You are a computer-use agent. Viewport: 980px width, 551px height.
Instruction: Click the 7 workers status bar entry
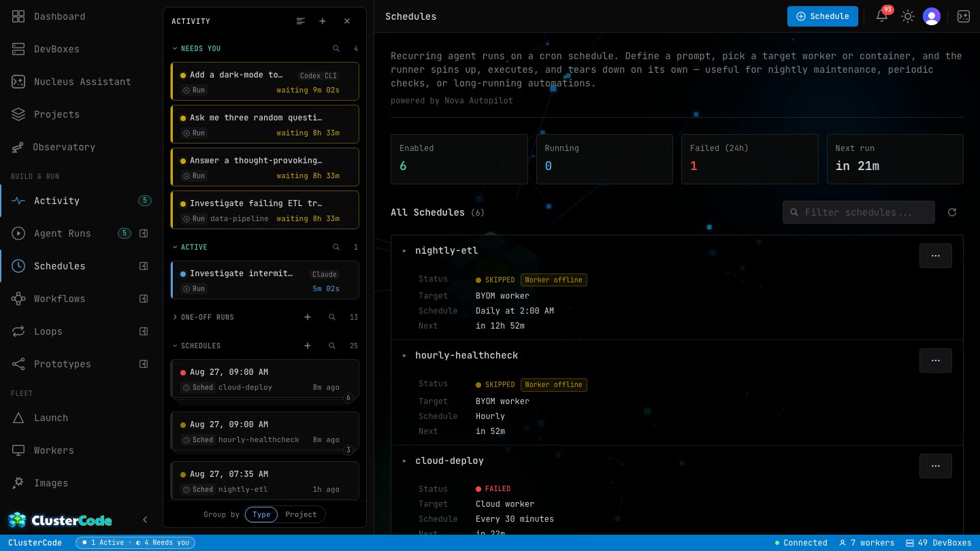pyautogui.click(x=867, y=543)
